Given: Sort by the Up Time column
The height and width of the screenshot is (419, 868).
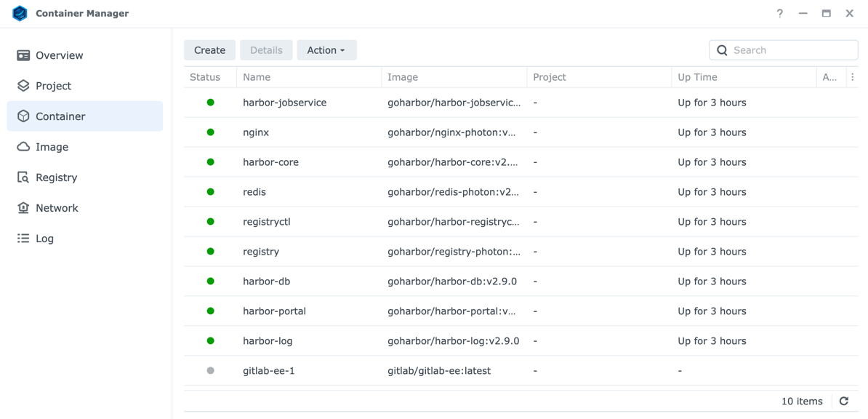Looking at the screenshot, I should click(697, 77).
